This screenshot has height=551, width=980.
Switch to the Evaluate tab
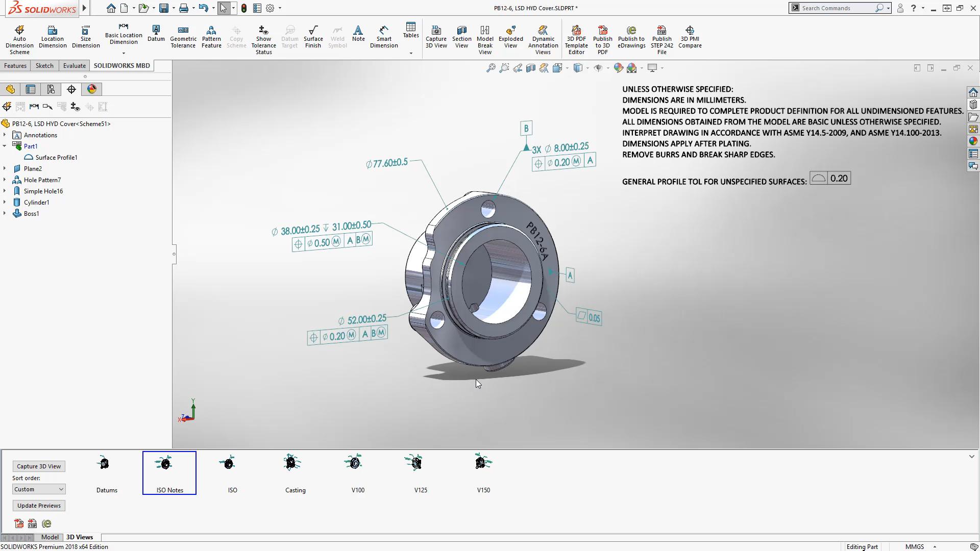[x=74, y=66]
